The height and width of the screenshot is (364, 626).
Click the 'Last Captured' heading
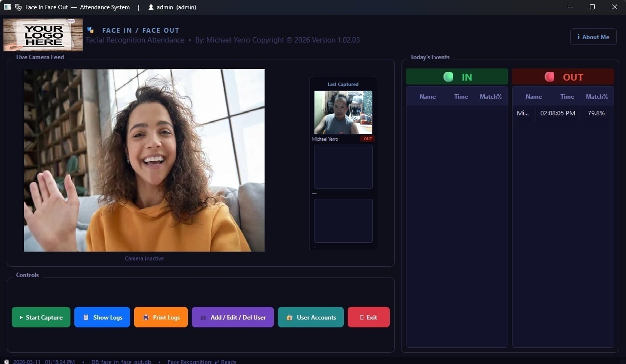[343, 85]
